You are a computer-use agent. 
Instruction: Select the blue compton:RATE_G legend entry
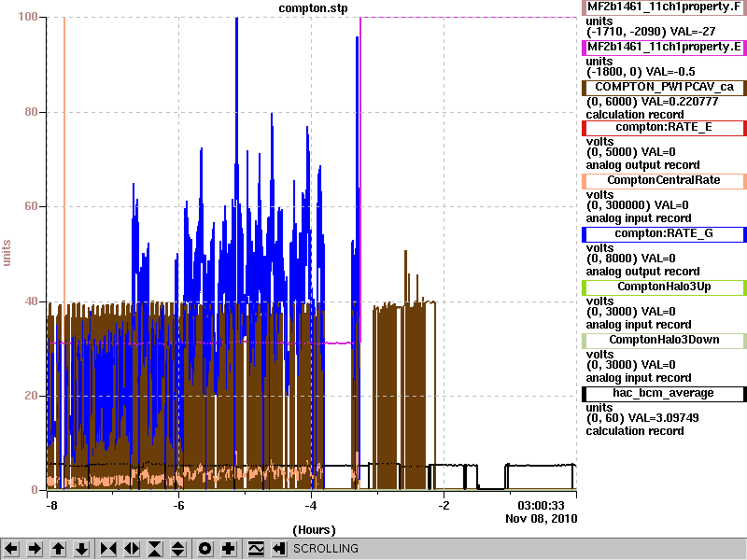pyautogui.click(x=664, y=234)
